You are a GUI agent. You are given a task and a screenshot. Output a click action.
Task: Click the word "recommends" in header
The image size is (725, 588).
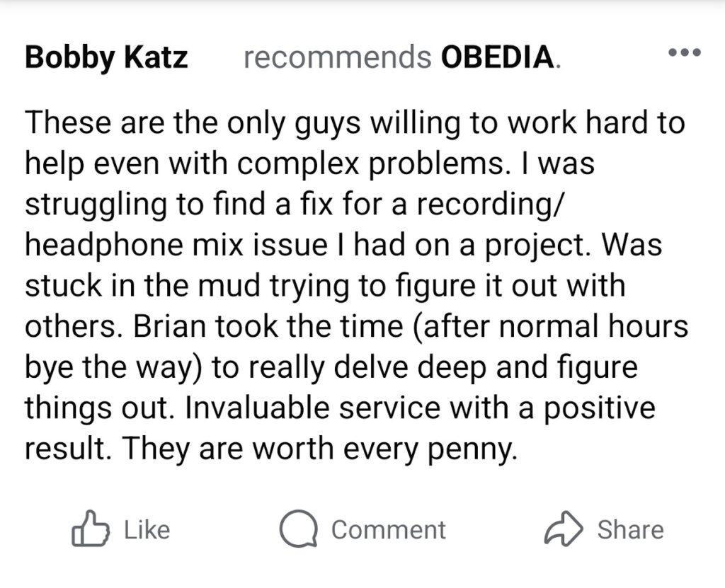pos(338,57)
